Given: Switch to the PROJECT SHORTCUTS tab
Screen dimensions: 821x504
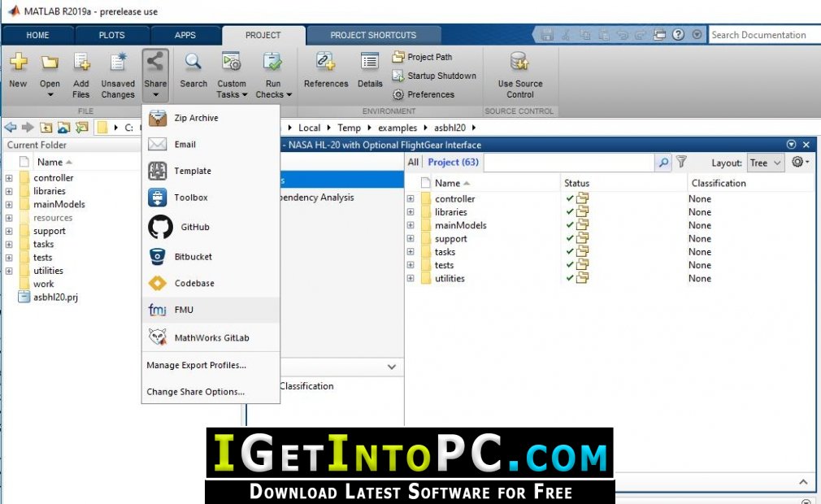Looking at the screenshot, I should point(373,35).
